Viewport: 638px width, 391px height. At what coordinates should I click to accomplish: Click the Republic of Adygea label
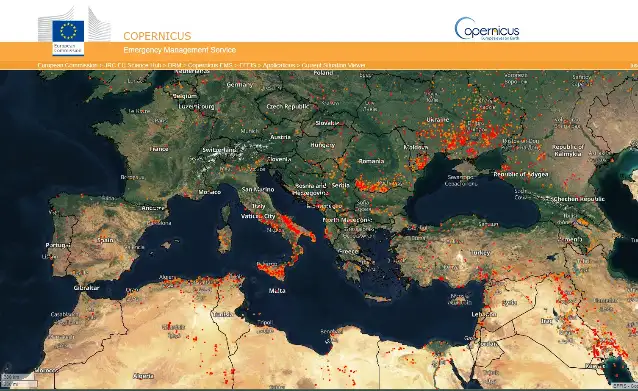[521, 174]
